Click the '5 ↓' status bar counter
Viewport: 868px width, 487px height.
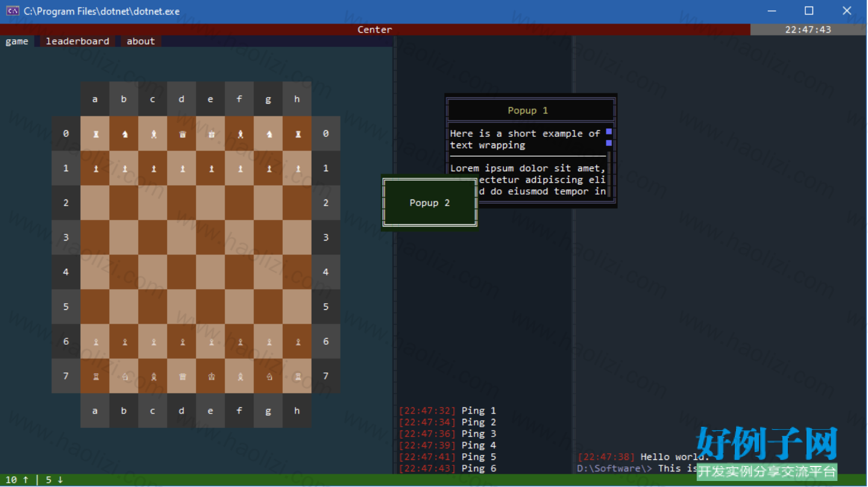(x=54, y=480)
